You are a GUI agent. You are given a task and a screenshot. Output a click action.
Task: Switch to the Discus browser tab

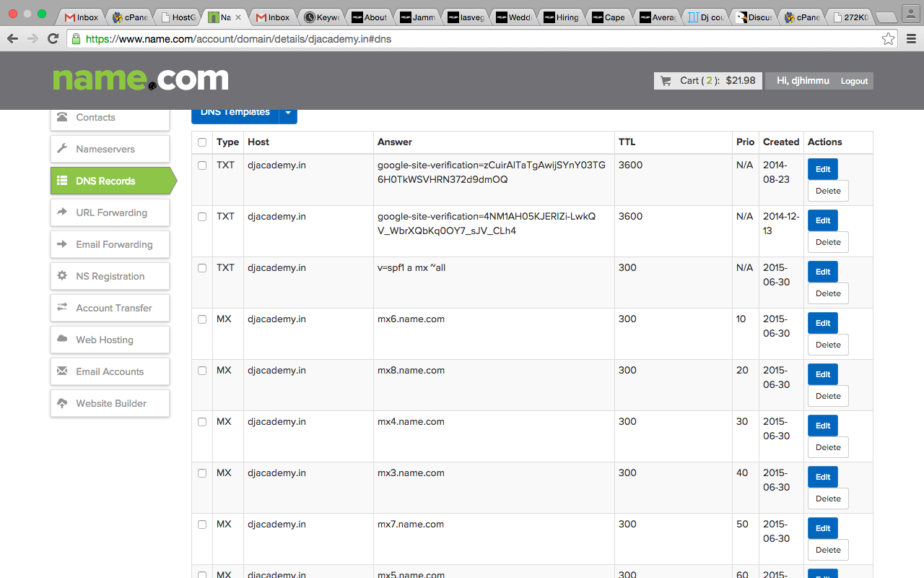754,17
